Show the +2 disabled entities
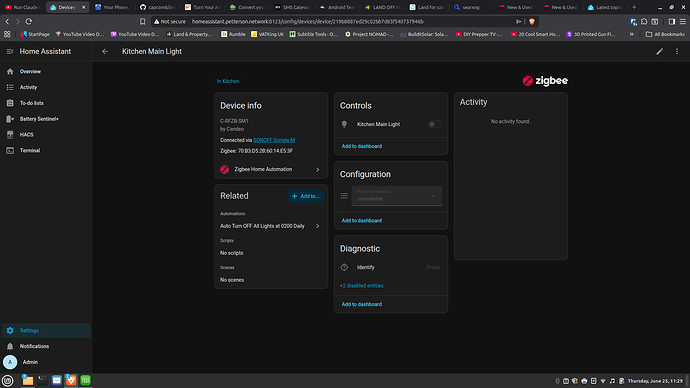690x388 pixels. pyautogui.click(x=361, y=286)
